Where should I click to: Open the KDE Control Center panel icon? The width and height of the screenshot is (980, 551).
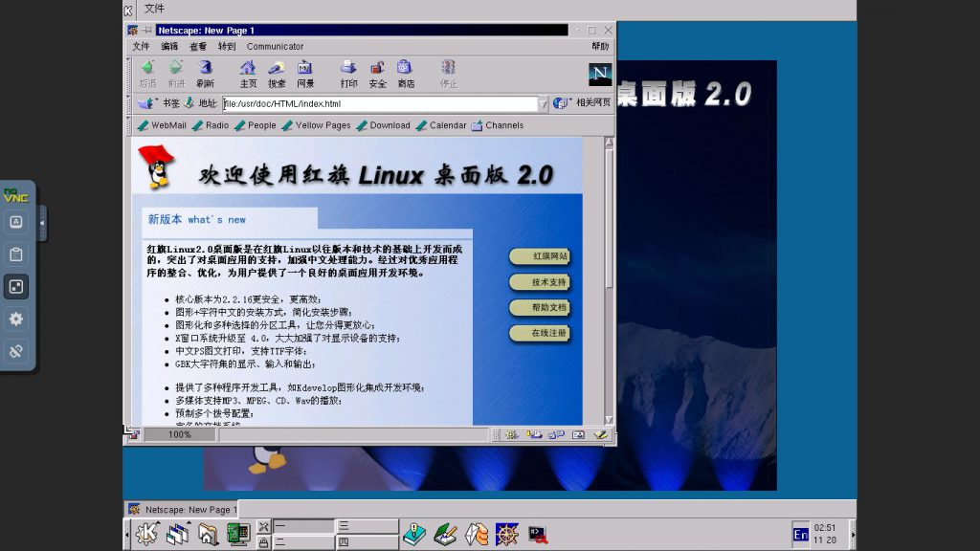click(238, 534)
